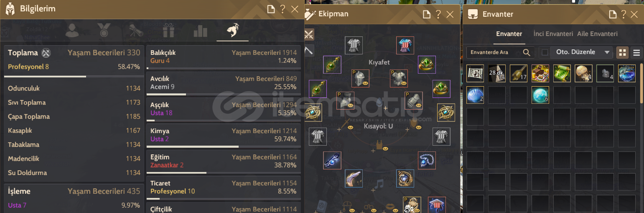Toggle the Oto. Düzenle checkbox
644x213 pixels.
(545, 52)
